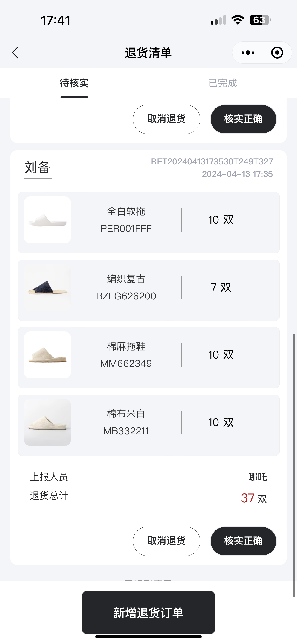Screen dimensions: 297x644
Task: Confirm 核实正确 for 刘备's order
Action: point(243,541)
